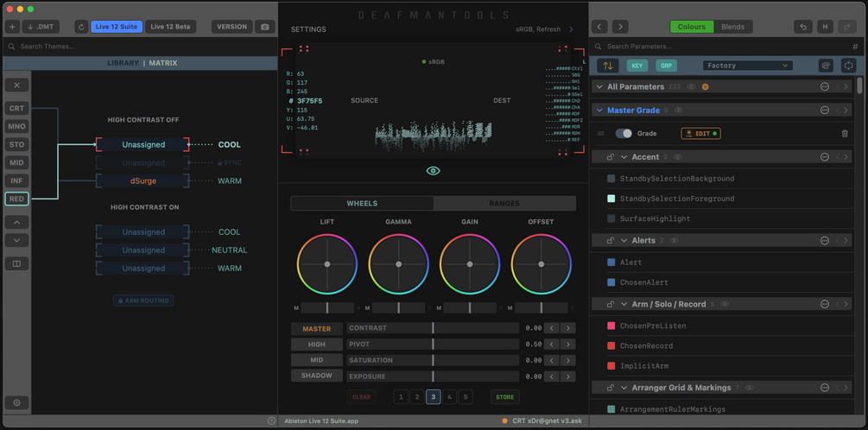The height and width of the screenshot is (430, 868).
Task: Click the CLEAR button
Action: 362,397
